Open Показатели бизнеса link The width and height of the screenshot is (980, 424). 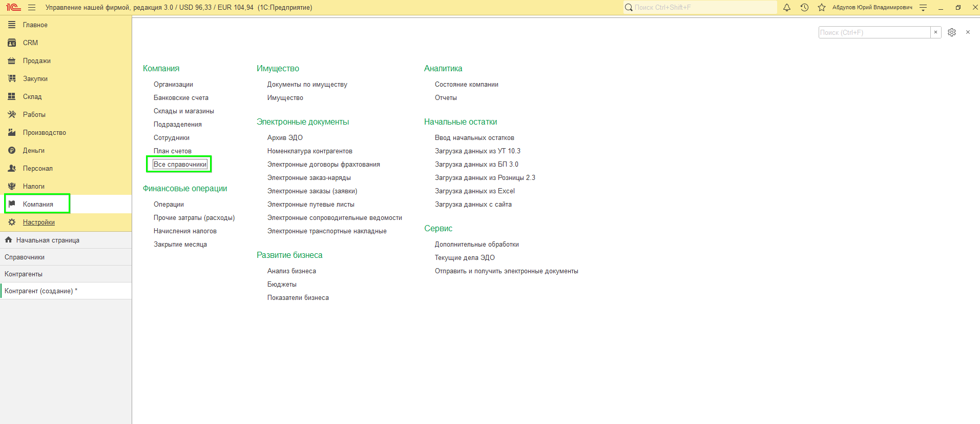pos(298,297)
